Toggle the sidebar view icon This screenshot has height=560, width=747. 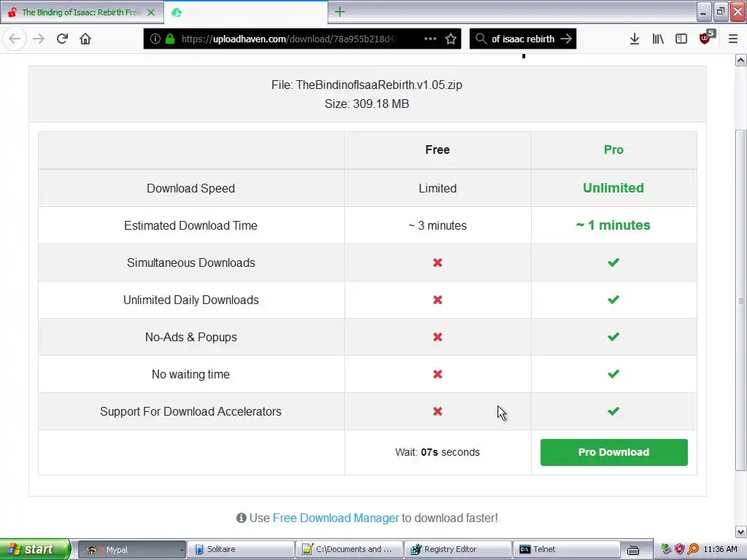tap(681, 39)
